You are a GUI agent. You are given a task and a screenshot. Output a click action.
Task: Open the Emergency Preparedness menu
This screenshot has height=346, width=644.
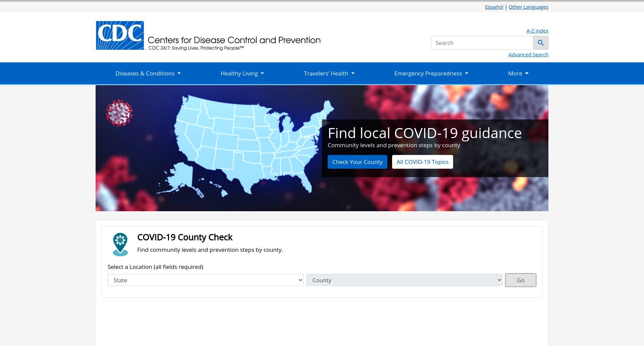point(431,73)
